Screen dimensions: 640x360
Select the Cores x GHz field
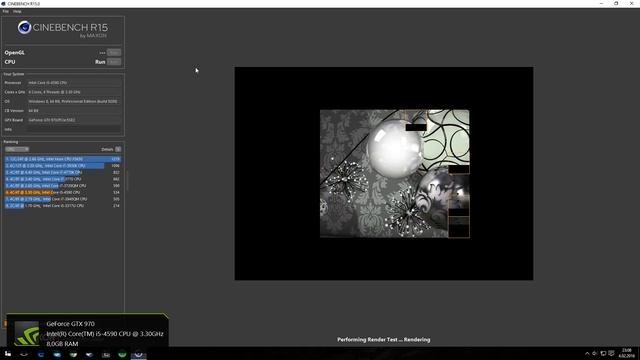coord(74,92)
